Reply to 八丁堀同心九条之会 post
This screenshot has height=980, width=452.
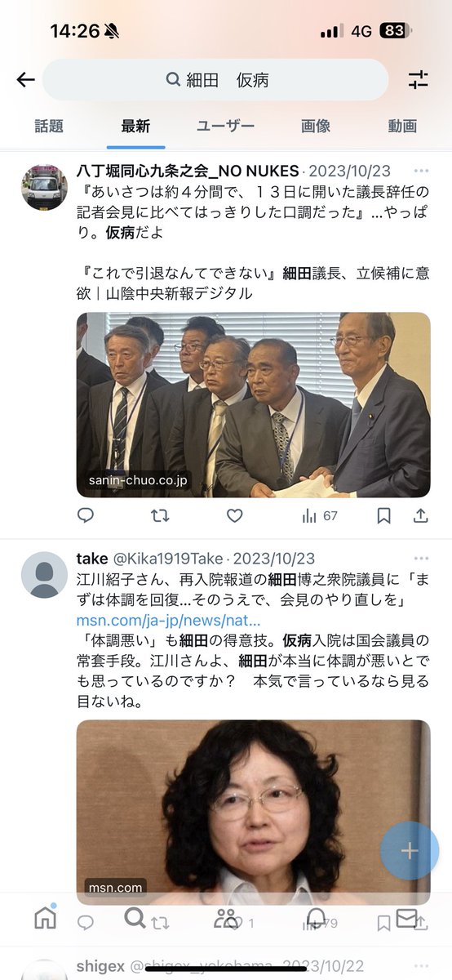point(85,516)
